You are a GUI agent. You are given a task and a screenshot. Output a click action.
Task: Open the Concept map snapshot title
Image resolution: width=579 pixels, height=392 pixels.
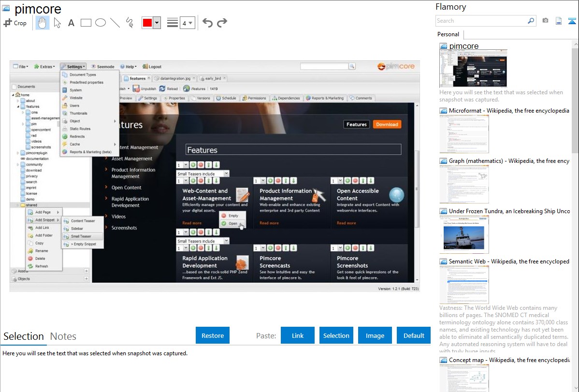509,360
